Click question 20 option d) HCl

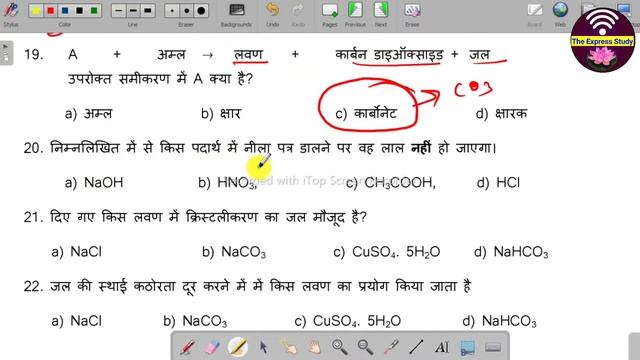point(498,182)
